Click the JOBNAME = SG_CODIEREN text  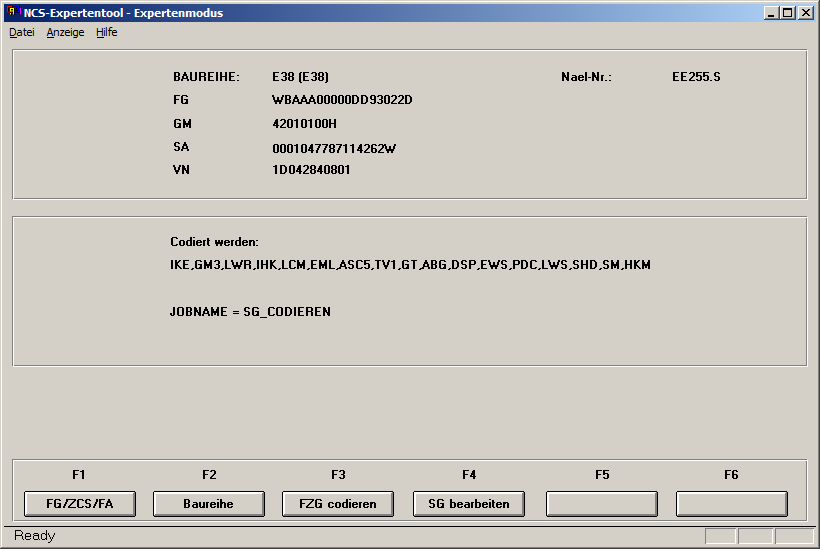pyautogui.click(x=250, y=312)
